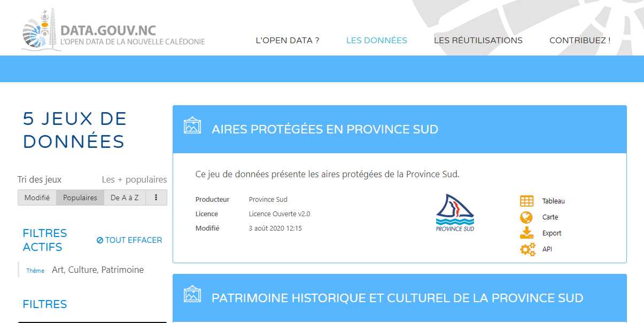Screen dimensions: 644x323
Task: Open more sort options (three dots)
Action: pos(156,198)
